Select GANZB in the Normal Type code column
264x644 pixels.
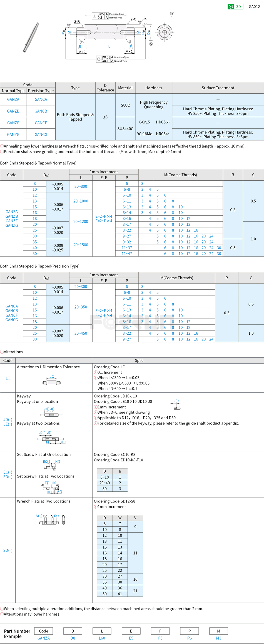coord(13,111)
